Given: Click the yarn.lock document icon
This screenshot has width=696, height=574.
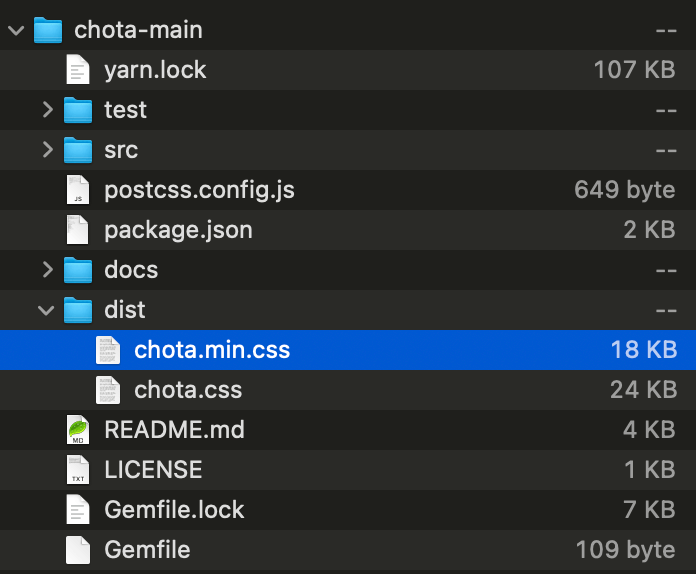Looking at the screenshot, I should (x=78, y=70).
